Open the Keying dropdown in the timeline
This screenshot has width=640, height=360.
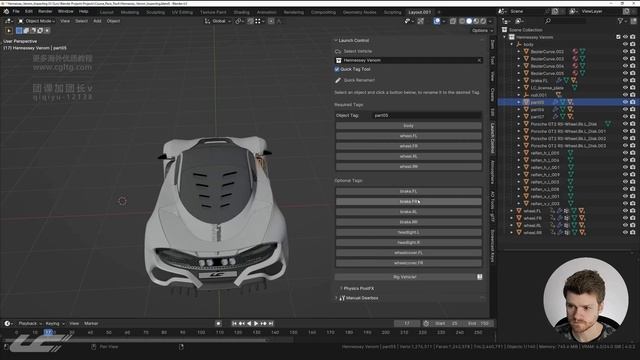click(55, 323)
